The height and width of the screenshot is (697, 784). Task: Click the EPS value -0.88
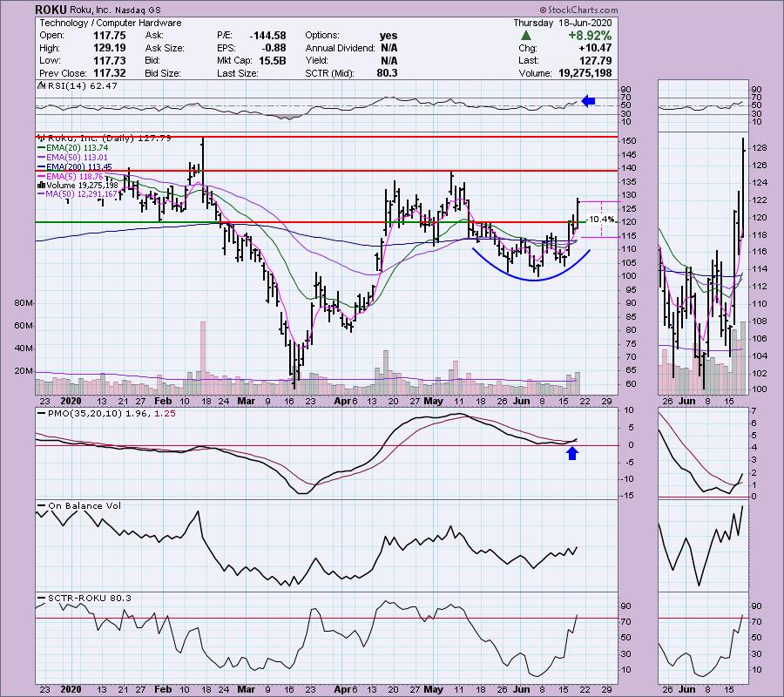tap(274, 48)
